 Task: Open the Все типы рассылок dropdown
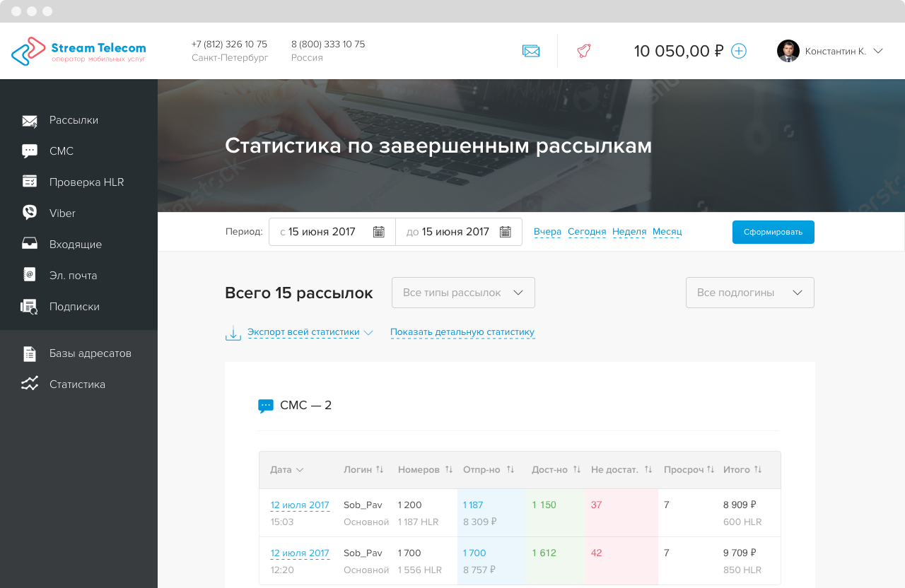[463, 293]
